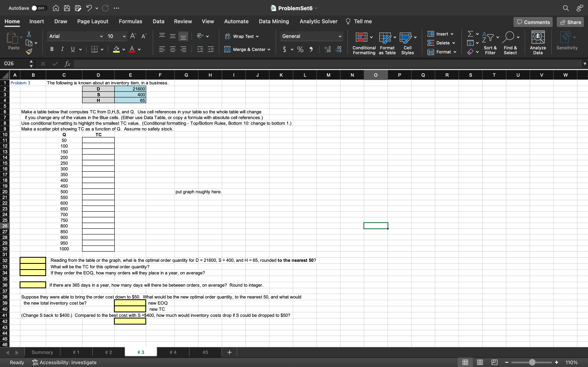This screenshot has width=588, height=367.
Task: Switch to the Formulas ribbon tab
Action: point(130,21)
